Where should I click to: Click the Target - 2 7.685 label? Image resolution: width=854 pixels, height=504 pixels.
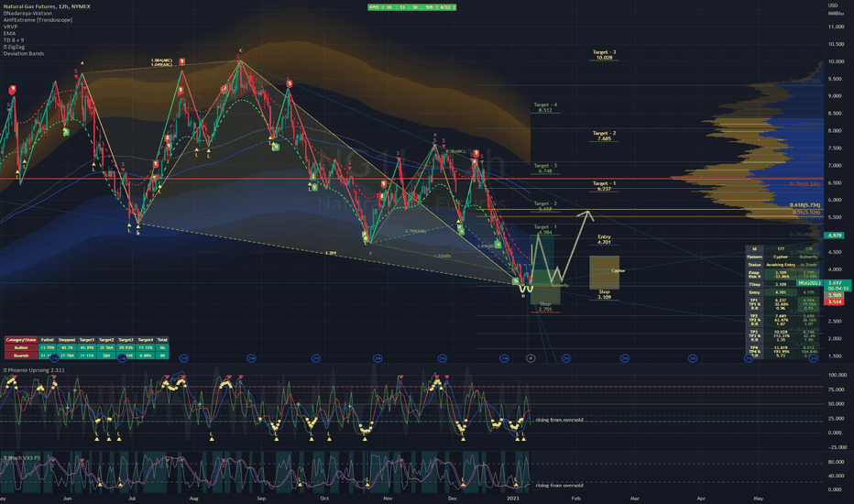[604, 136]
